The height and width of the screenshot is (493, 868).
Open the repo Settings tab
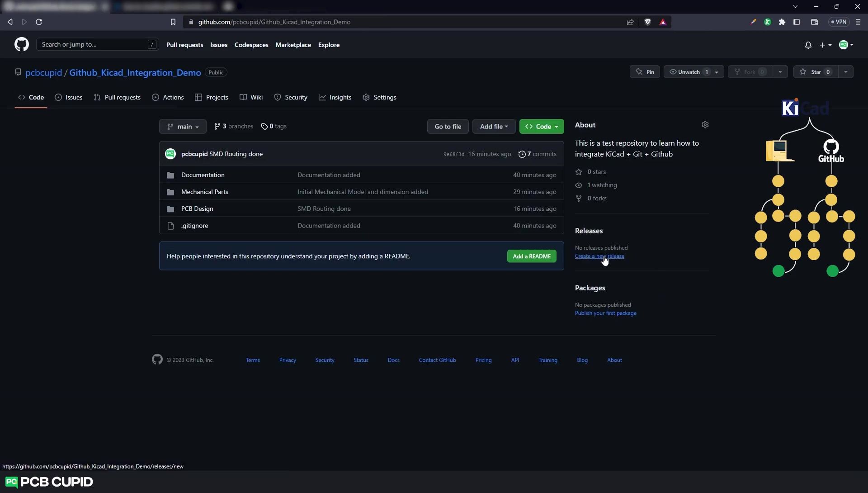[379, 97]
